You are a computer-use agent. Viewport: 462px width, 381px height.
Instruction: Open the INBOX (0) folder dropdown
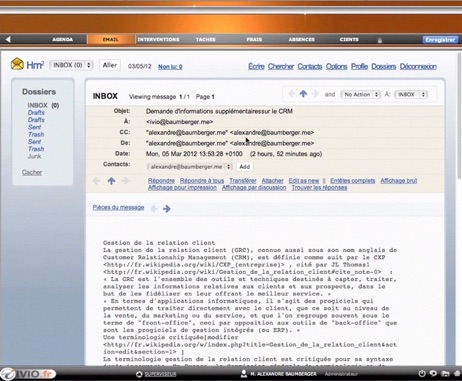[71, 65]
